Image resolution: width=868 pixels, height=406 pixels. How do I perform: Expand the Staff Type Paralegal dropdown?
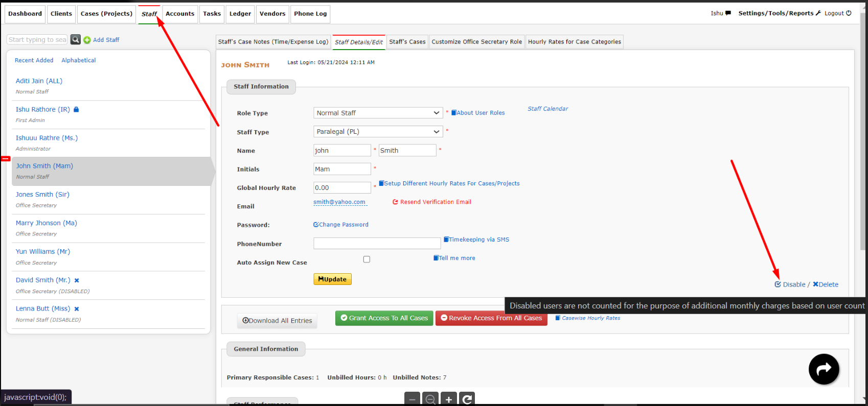[378, 132]
